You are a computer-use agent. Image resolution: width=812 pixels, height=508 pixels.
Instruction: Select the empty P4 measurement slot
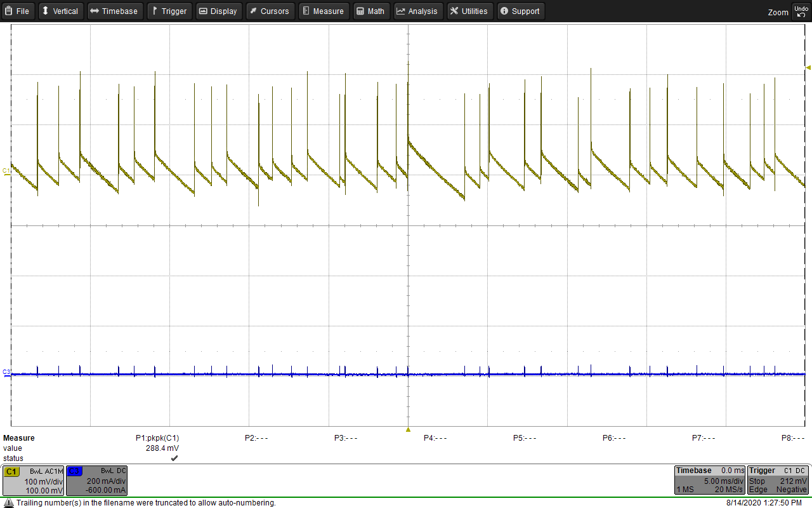[435, 438]
